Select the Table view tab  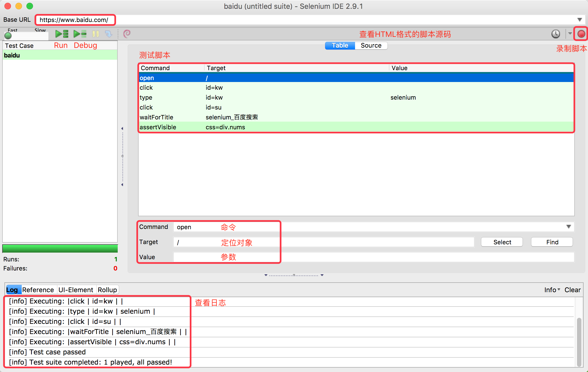coord(340,45)
